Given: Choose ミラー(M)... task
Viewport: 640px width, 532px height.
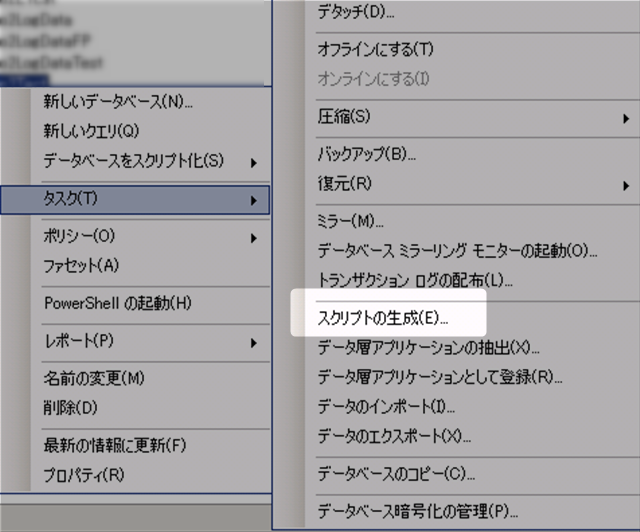Looking at the screenshot, I should [350, 221].
